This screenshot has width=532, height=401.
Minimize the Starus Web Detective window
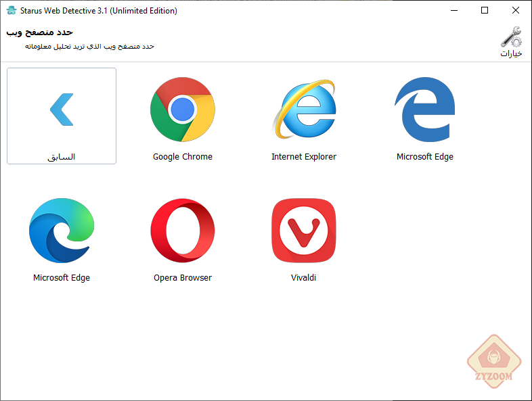(x=454, y=11)
